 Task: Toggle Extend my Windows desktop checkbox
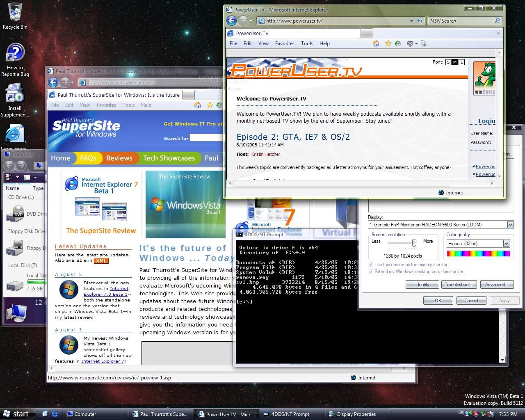[x=371, y=272]
